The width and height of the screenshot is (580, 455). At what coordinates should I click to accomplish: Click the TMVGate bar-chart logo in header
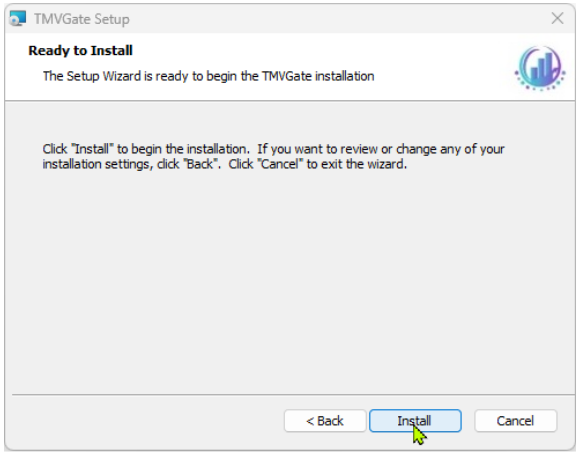540,68
